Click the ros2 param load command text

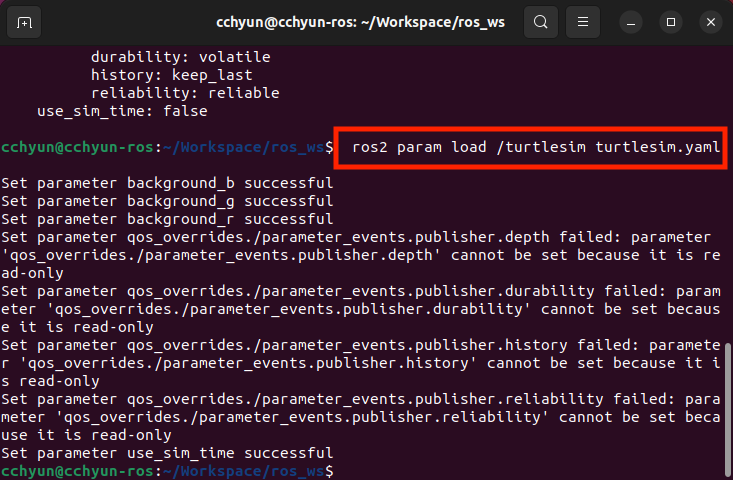pos(536,147)
